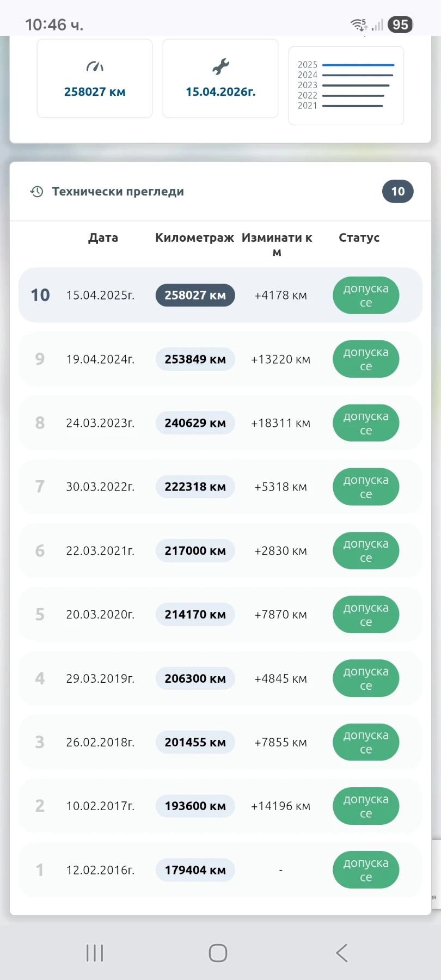
Task: Tap the inspections count badge 10
Action: click(397, 192)
